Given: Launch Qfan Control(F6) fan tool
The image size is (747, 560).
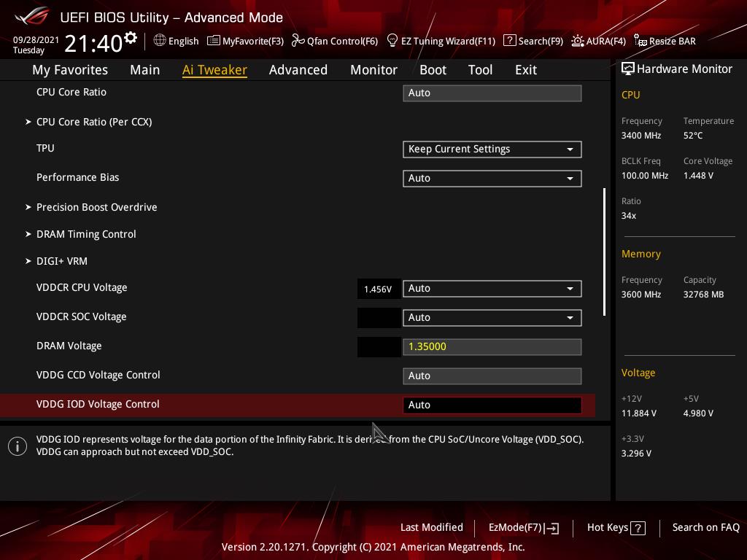Looking at the screenshot, I should click(x=335, y=41).
